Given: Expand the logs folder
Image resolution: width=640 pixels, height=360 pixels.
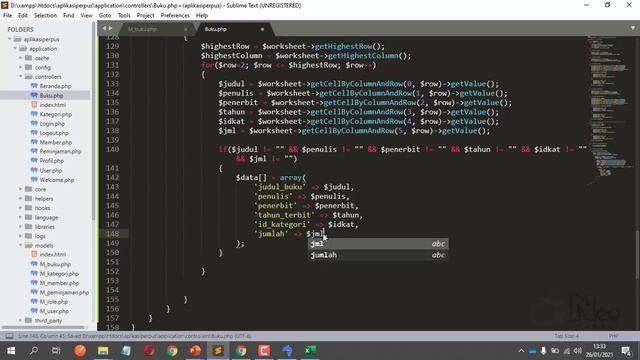Looking at the screenshot, I should coord(20,236).
